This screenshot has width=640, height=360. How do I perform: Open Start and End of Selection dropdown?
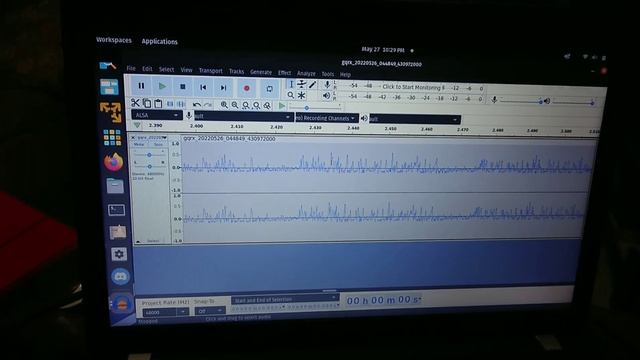click(x=285, y=300)
